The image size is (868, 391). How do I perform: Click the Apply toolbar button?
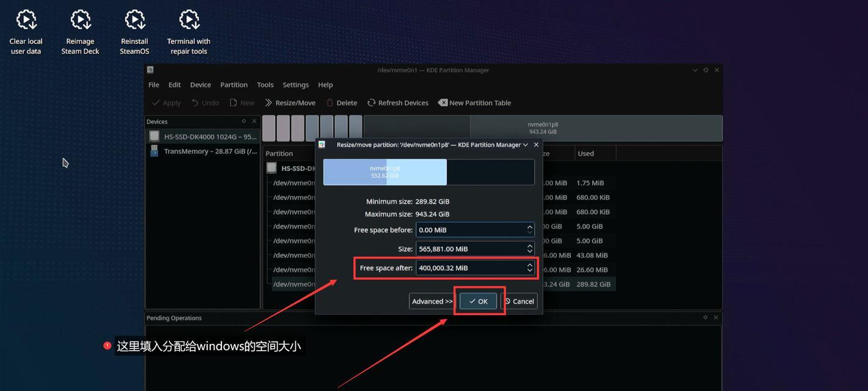(166, 103)
